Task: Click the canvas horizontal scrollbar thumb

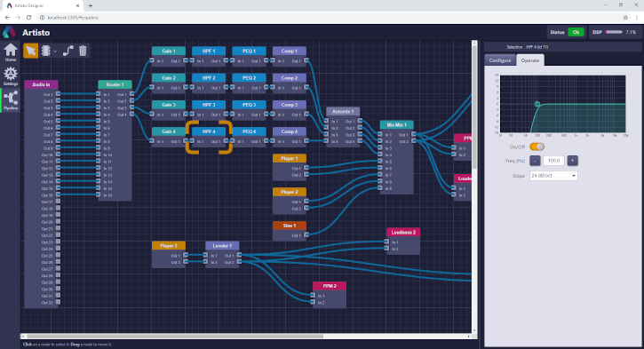Action: pos(175,337)
